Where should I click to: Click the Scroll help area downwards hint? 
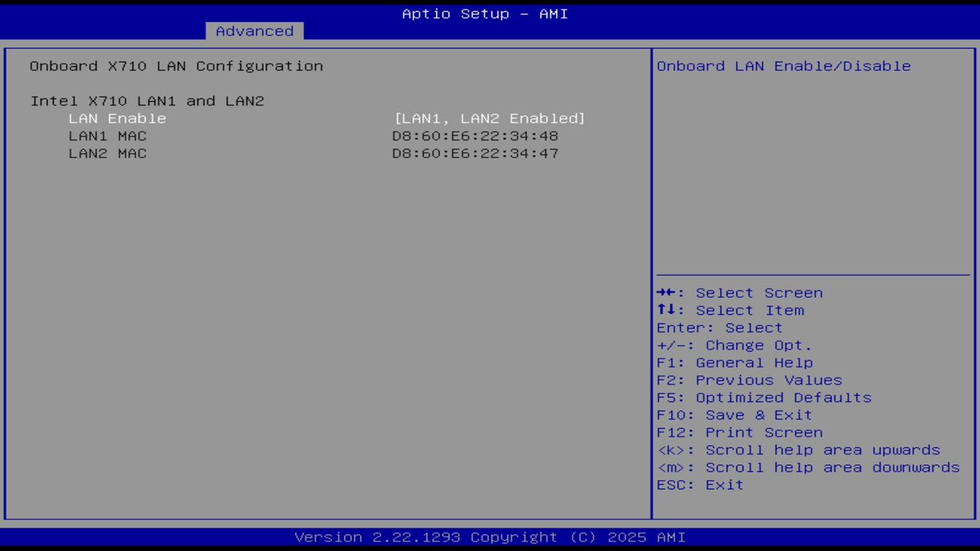(808, 467)
